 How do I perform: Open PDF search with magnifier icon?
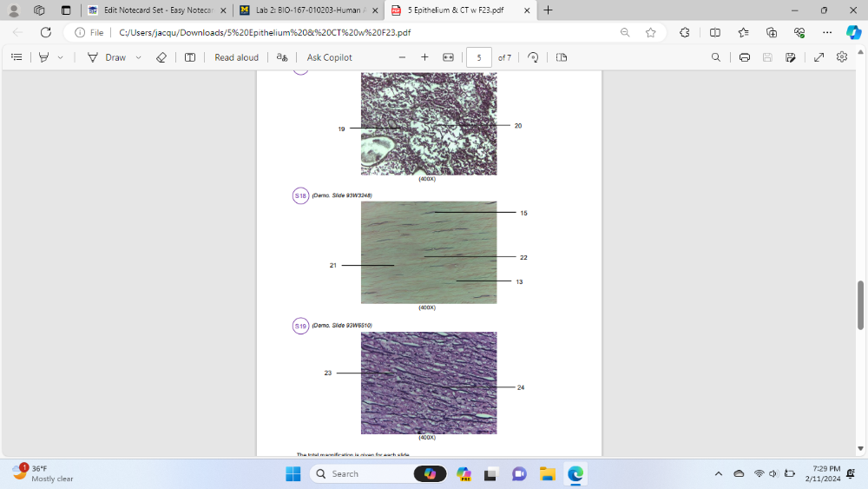point(715,57)
